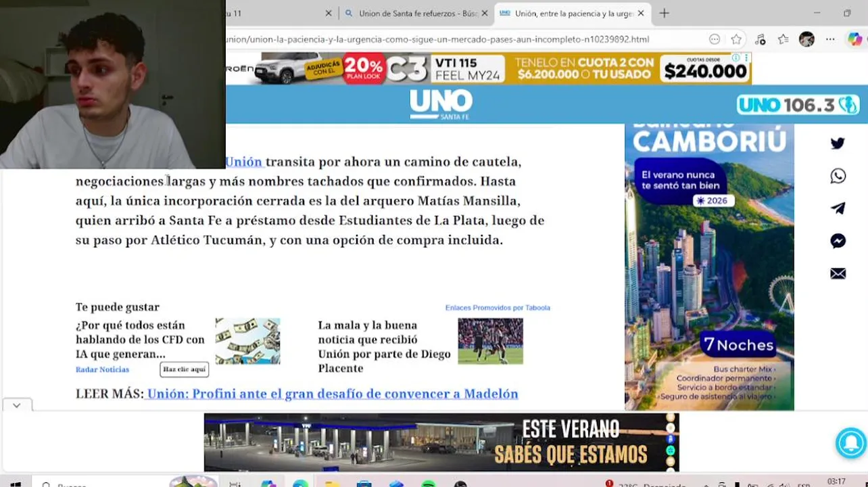868x487 pixels.
Task: Open Microsoft Store from the taskbar
Action: [x=364, y=484]
